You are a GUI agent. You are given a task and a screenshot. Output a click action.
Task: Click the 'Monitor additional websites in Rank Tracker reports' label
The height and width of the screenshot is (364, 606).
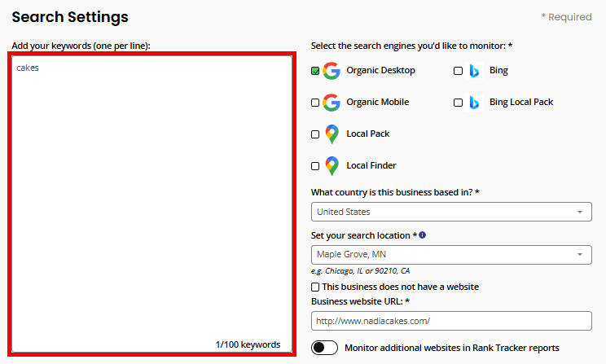pos(452,348)
